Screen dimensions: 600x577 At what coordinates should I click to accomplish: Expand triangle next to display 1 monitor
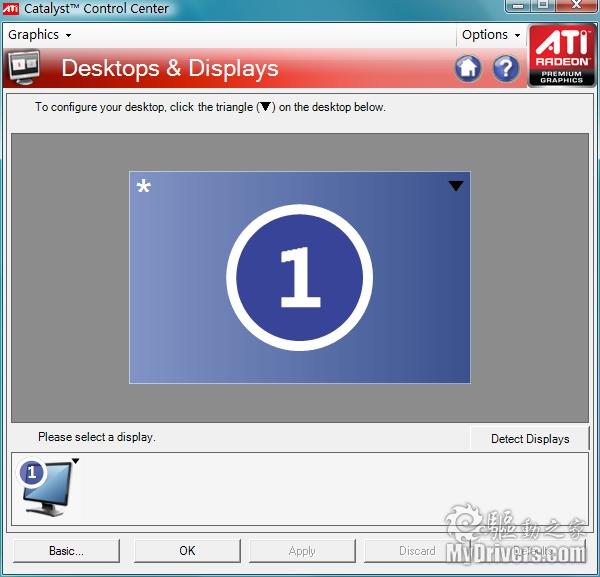point(76,461)
